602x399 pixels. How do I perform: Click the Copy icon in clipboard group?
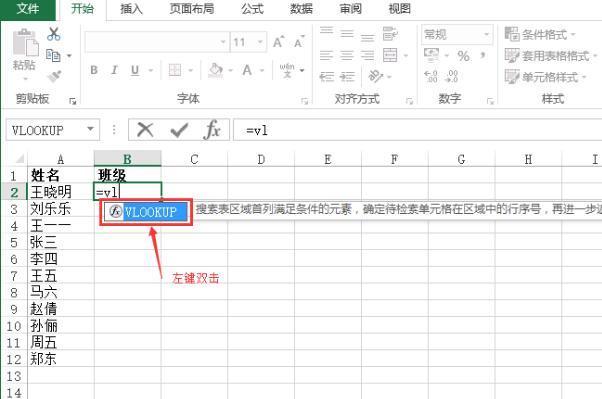53,56
